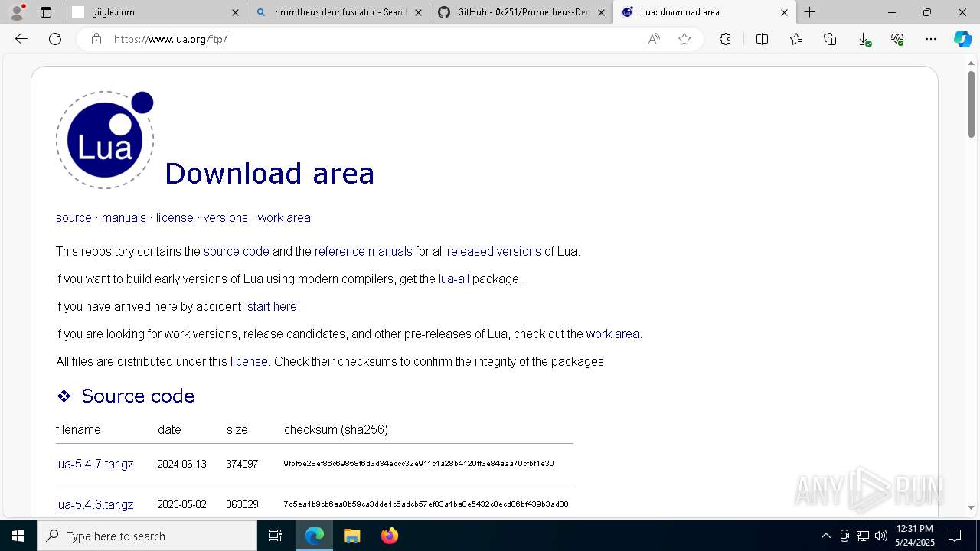This screenshot has height=551, width=980.
Task: Click the address bar URL field
Action: 375,39
